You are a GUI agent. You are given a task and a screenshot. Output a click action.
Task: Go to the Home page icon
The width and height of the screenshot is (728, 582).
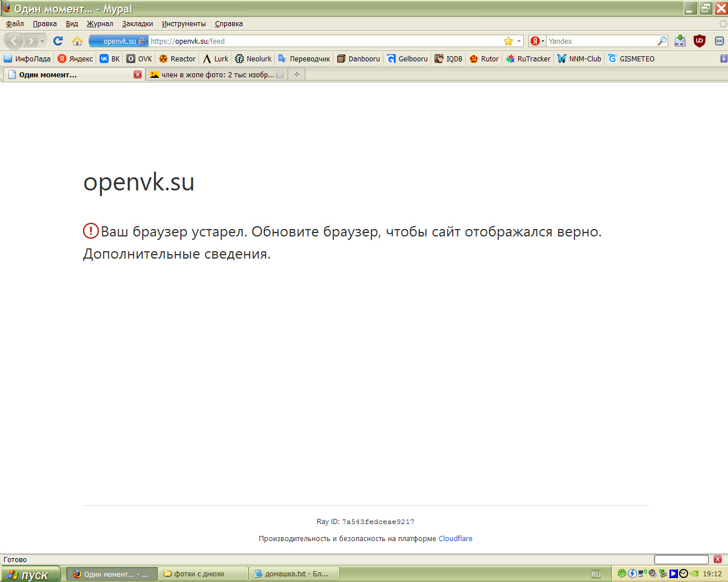pos(77,41)
